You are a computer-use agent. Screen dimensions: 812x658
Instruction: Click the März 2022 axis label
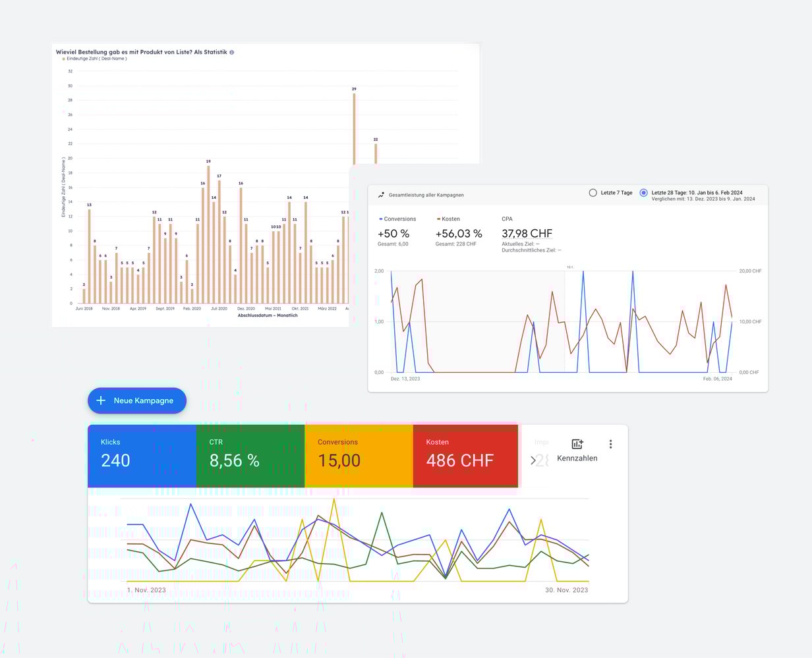pyautogui.click(x=327, y=308)
